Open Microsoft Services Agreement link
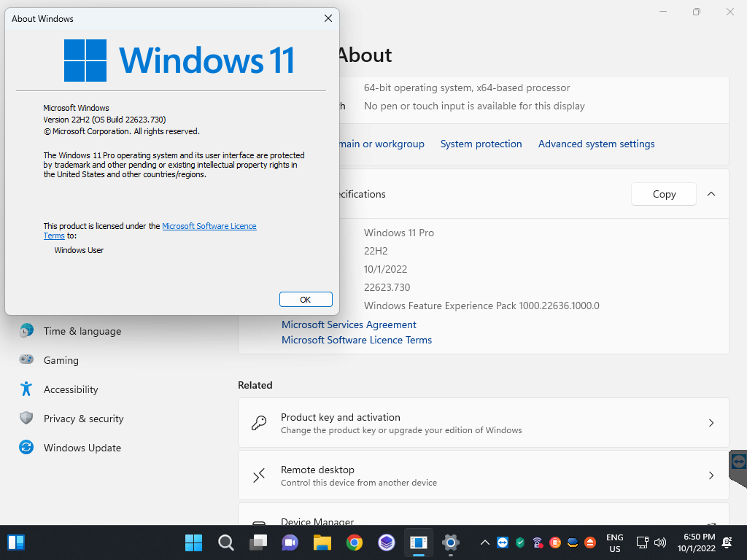747x560 pixels. pos(349,324)
